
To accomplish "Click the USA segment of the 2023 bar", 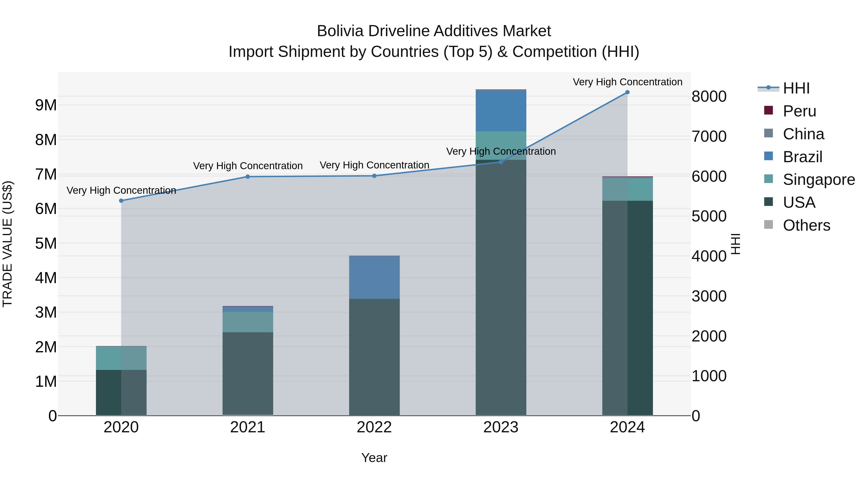I will tap(501, 287).
